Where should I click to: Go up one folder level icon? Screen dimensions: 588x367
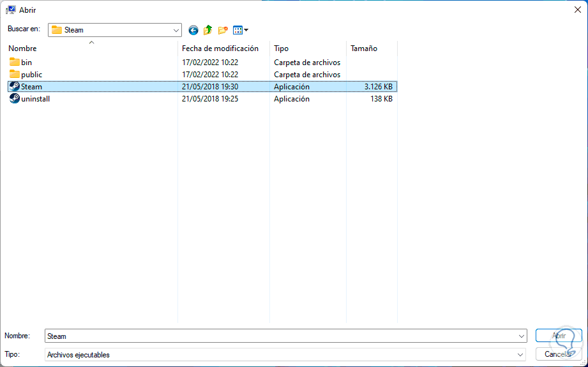tap(207, 30)
